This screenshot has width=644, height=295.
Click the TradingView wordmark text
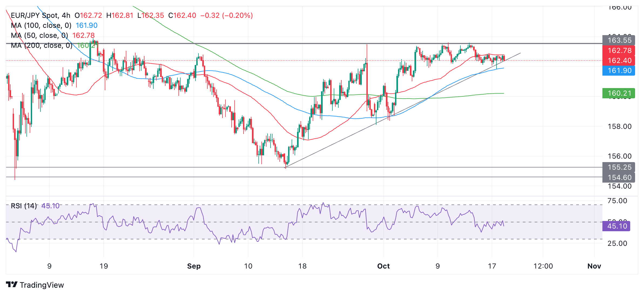42,285
